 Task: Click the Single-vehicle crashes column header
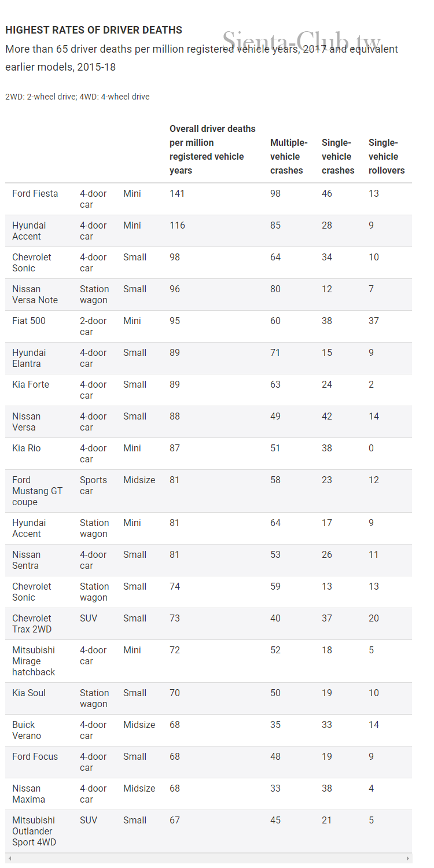click(x=338, y=156)
